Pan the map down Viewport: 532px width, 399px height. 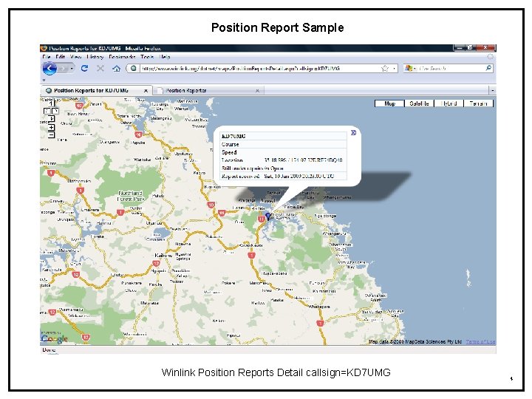(x=51, y=118)
